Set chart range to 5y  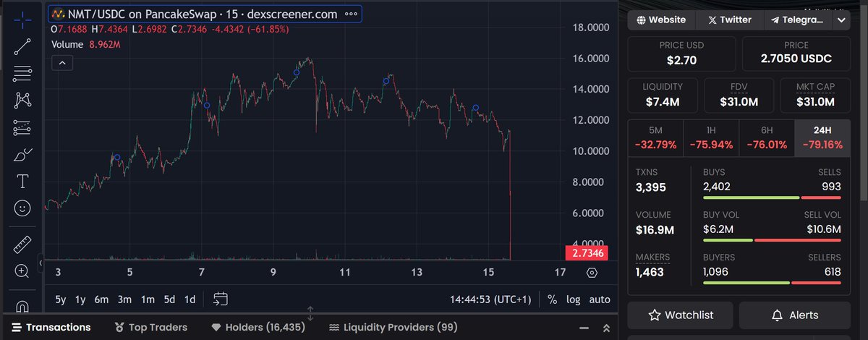[61, 299]
